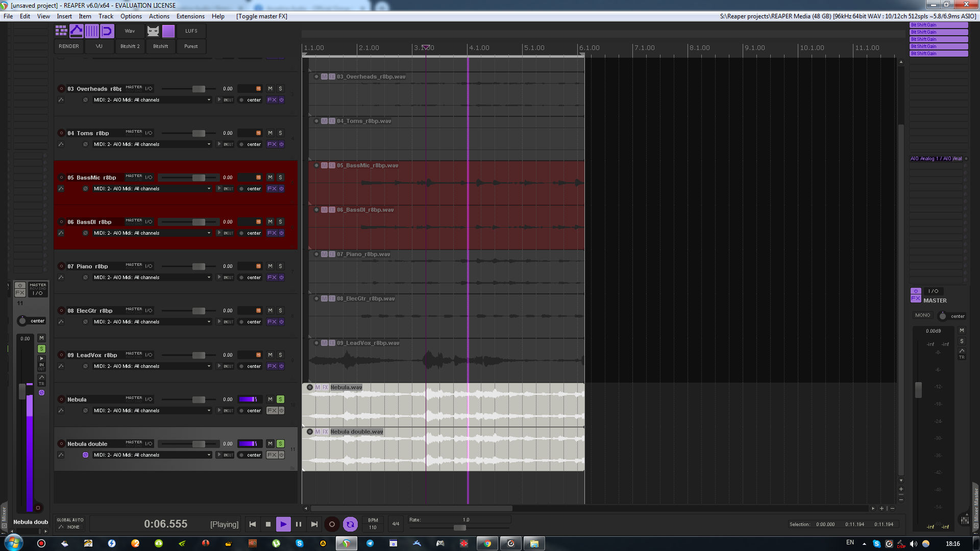Open Chrome from the taskbar
The image size is (980, 551).
tap(487, 543)
